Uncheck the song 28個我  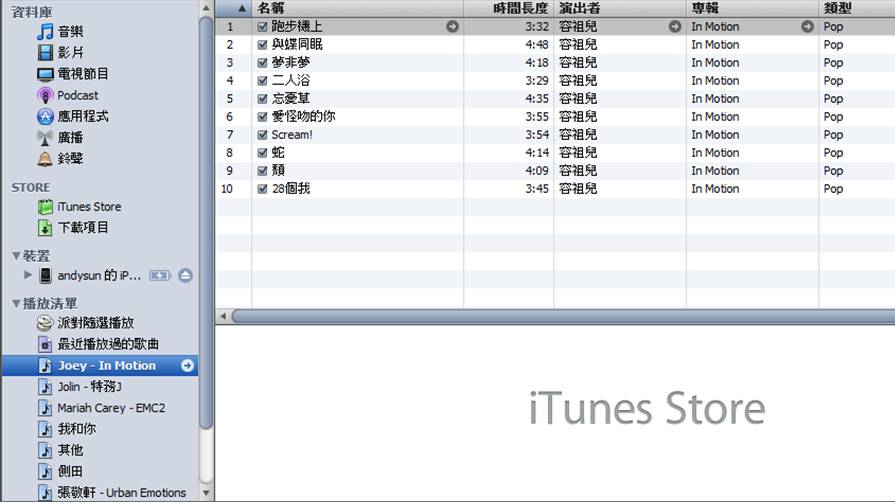[263, 189]
